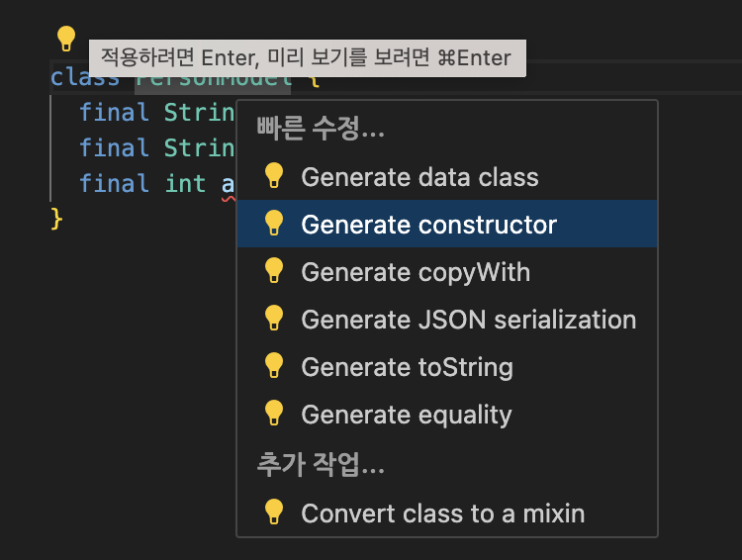Click the 'int' type keyword in code
Image resolution: width=742 pixels, height=560 pixels.
[x=185, y=184]
